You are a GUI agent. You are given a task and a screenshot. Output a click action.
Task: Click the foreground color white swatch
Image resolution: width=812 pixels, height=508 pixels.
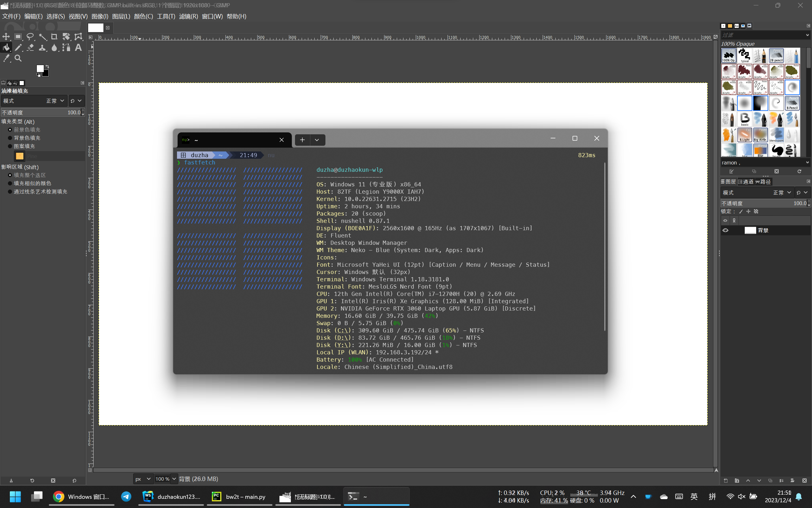click(x=40, y=68)
